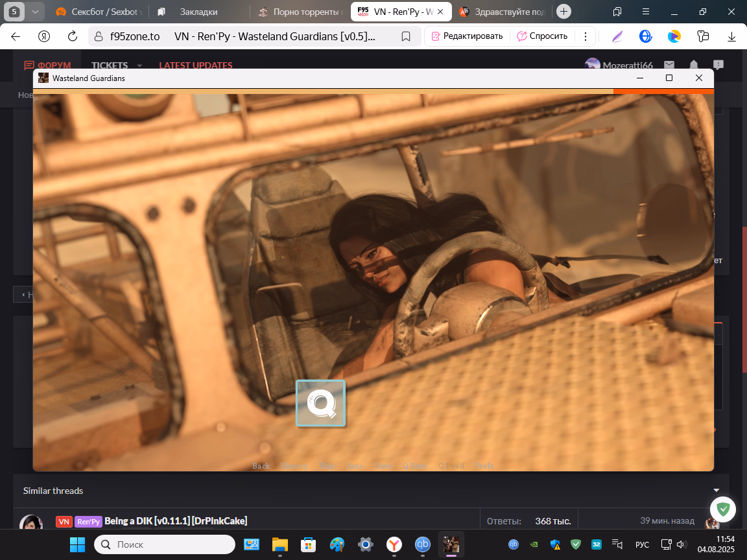The height and width of the screenshot is (560, 747).
Task: Click the Редактировать button
Action: [x=467, y=36]
